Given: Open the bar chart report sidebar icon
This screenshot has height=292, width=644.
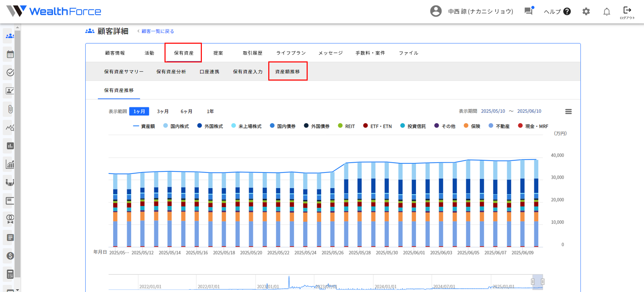Looking at the screenshot, I should tap(10, 146).
